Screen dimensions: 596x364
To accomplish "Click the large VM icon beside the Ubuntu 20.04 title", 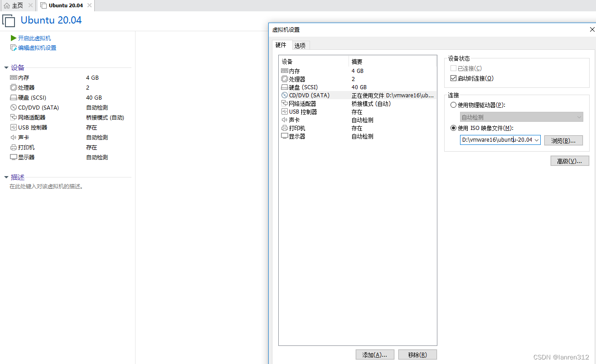I will (x=9, y=21).
